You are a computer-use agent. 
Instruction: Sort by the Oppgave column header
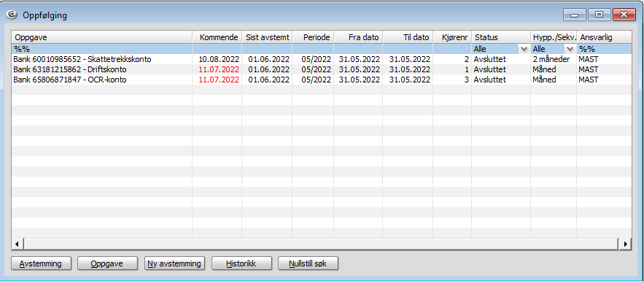coord(102,37)
